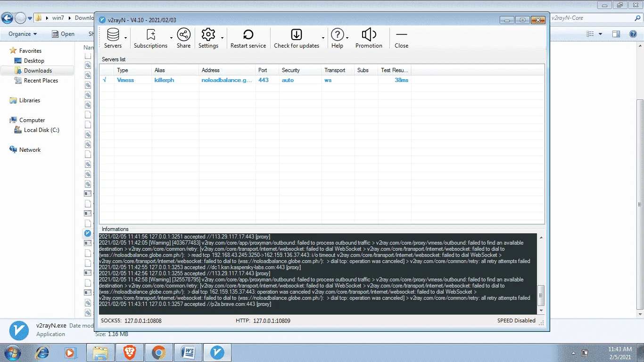This screenshot has width=644, height=362.
Task: Change view using Explorer's view icon
Action: point(590,34)
